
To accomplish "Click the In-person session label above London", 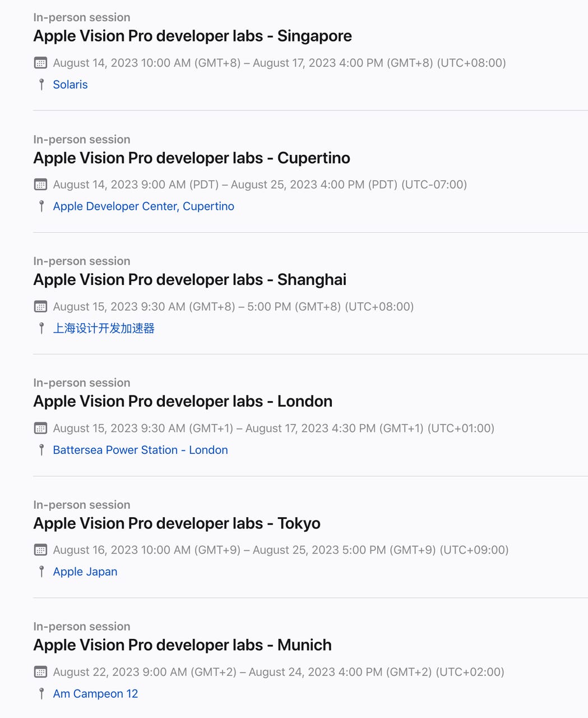I will (x=82, y=383).
